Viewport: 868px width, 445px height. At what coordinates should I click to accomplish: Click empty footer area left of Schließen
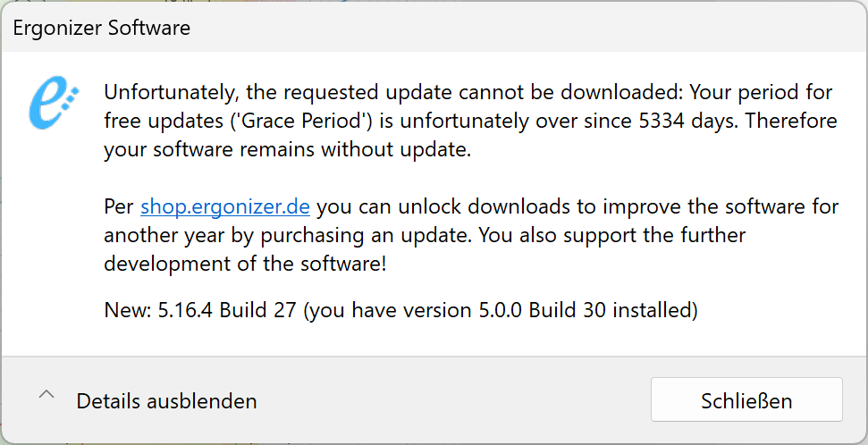(454, 400)
